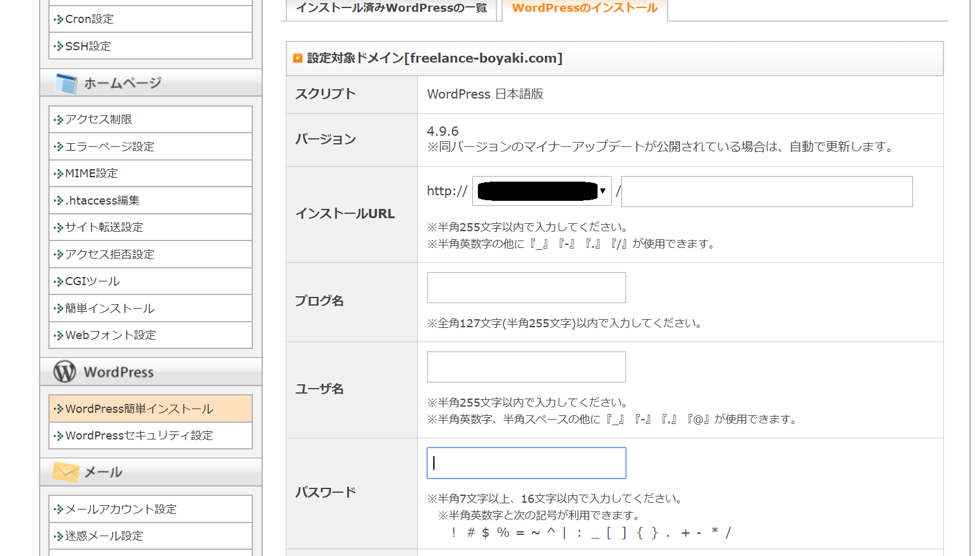Screen dimensions: 980x556
Task: Open the install URL domain dropdown
Action: [x=542, y=191]
